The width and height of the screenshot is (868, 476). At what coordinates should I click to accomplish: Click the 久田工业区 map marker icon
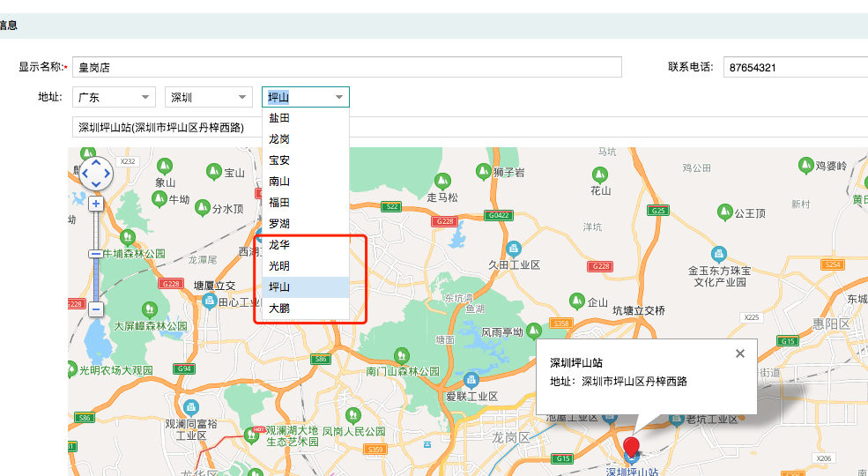coord(513,249)
